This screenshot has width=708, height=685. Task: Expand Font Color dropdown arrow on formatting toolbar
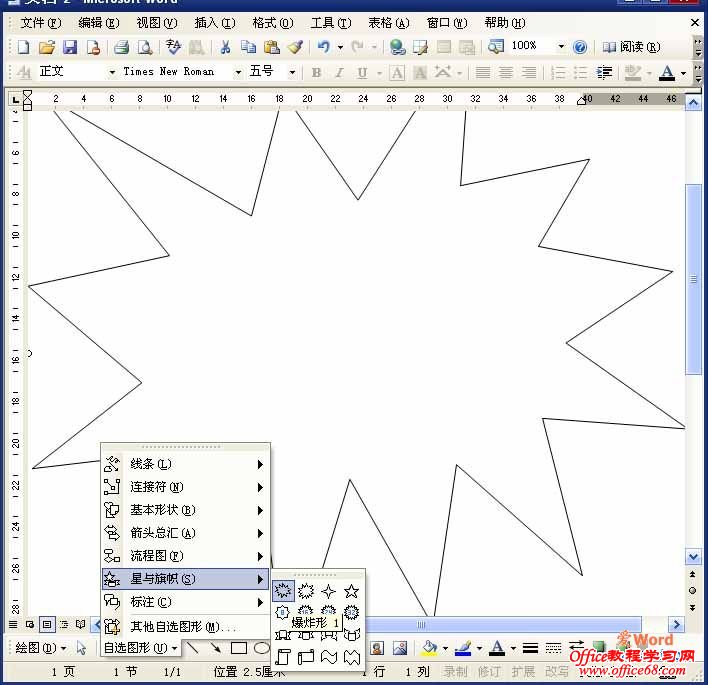tap(683, 73)
